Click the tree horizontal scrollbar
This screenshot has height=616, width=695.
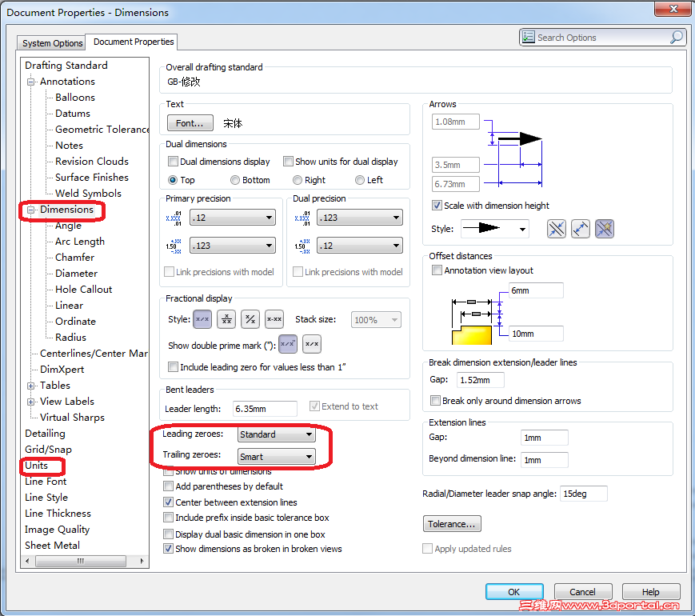(x=81, y=561)
